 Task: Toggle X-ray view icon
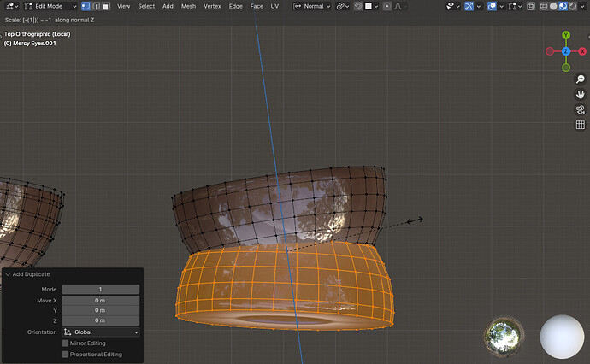tap(531, 6)
